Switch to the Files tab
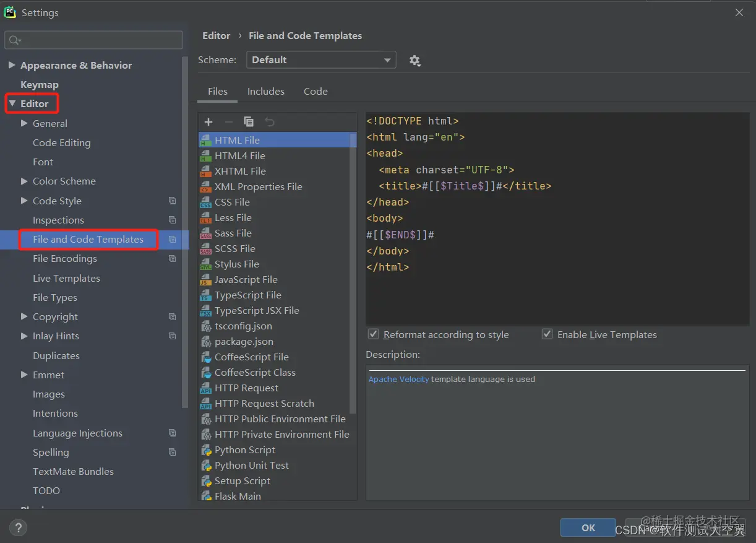This screenshot has width=756, height=543. [218, 91]
